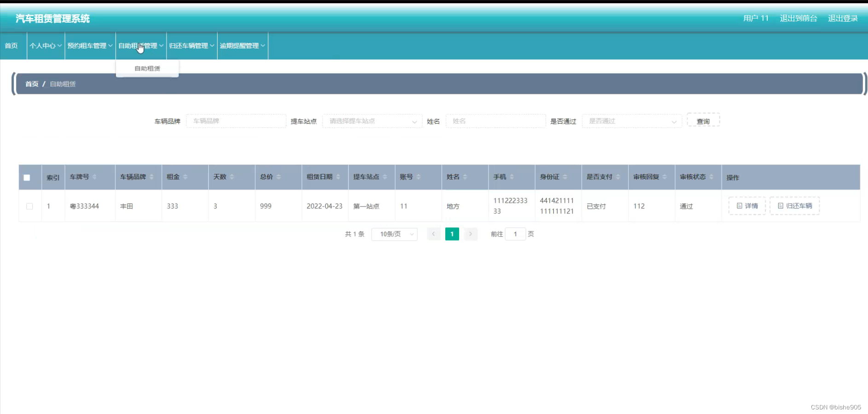Open the 10条/页 page size dropdown
868x414 pixels.
394,234
